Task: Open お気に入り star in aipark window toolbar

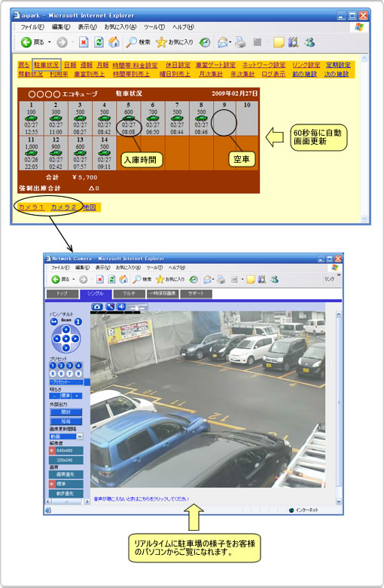Action: [x=161, y=42]
